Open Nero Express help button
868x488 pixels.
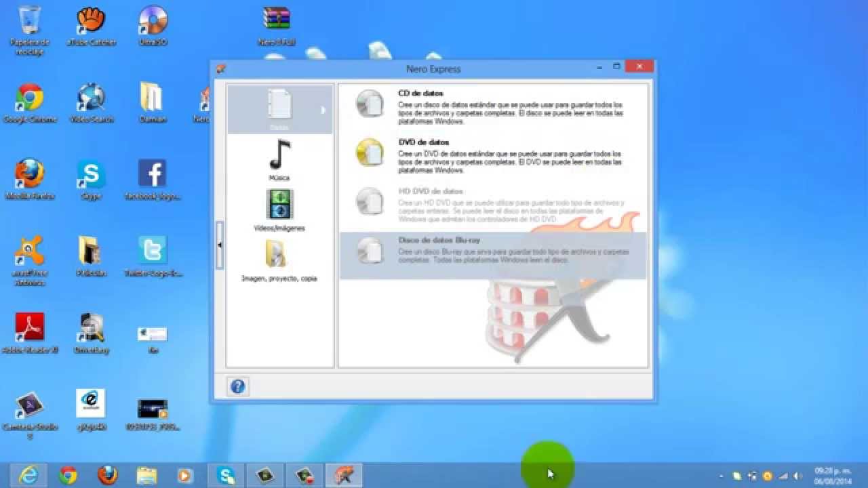tap(237, 386)
